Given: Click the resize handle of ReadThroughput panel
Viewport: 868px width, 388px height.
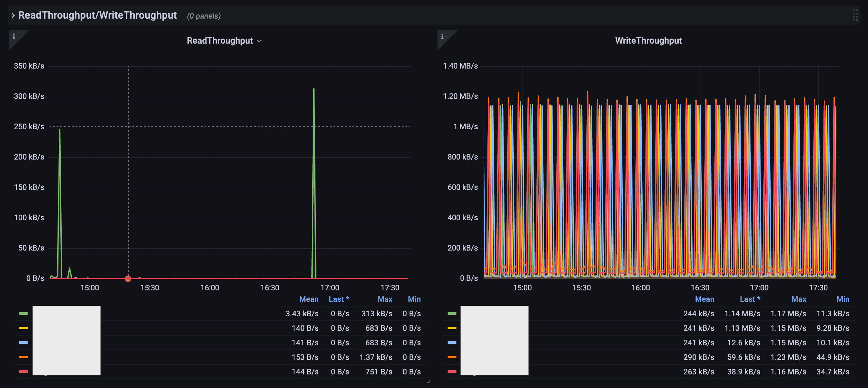Looking at the screenshot, I should (x=428, y=381).
